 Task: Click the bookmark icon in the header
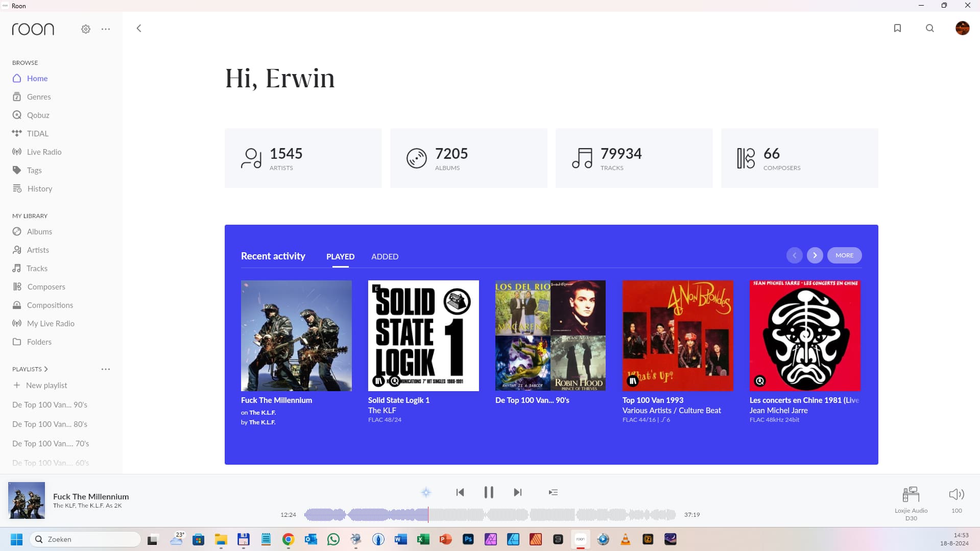897,28
